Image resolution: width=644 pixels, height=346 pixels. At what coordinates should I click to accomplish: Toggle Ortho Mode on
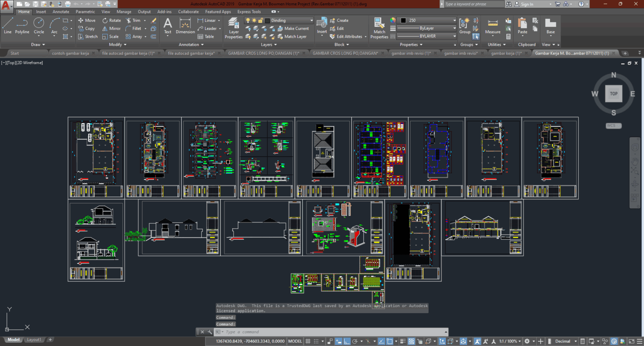[345, 341]
